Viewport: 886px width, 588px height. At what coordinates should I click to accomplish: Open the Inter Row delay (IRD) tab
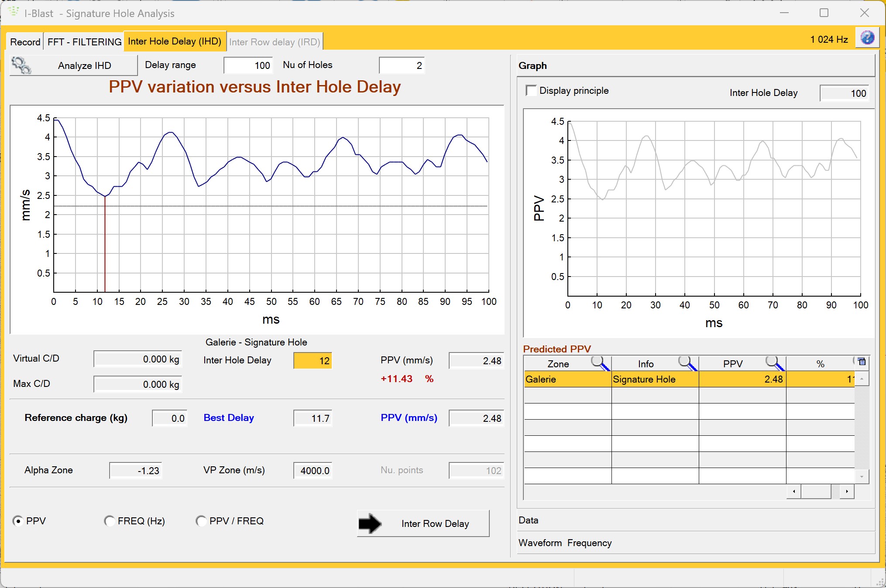click(275, 41)
